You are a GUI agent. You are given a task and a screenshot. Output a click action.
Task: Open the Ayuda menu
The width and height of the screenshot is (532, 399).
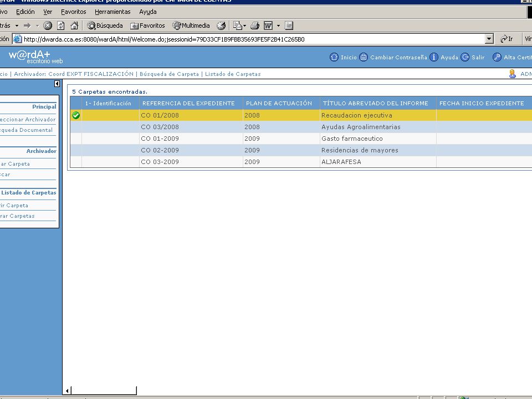tap(147, 12)
